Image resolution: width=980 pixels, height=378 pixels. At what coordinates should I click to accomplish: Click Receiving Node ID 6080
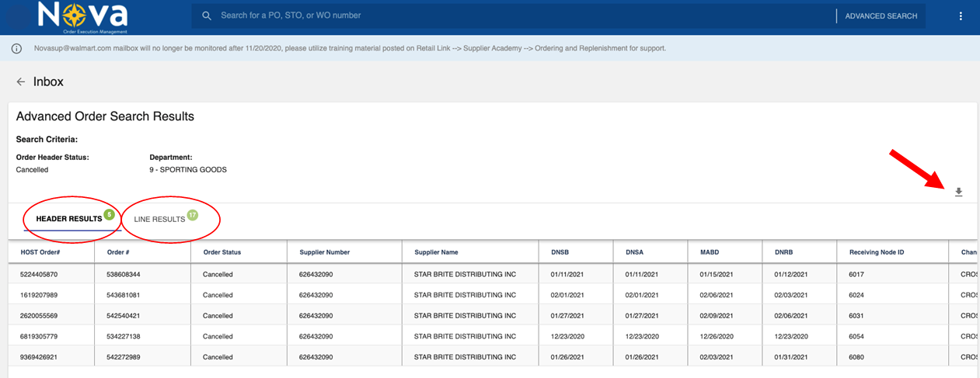tap(857, 357)
